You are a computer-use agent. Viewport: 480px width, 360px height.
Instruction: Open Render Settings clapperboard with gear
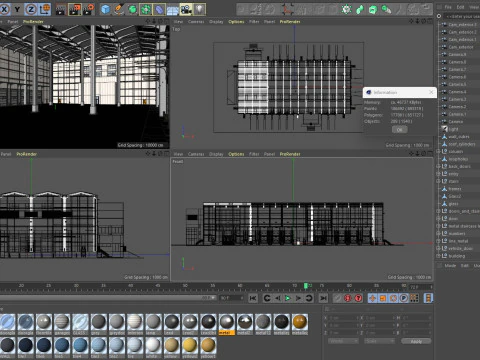click(88, 9)
